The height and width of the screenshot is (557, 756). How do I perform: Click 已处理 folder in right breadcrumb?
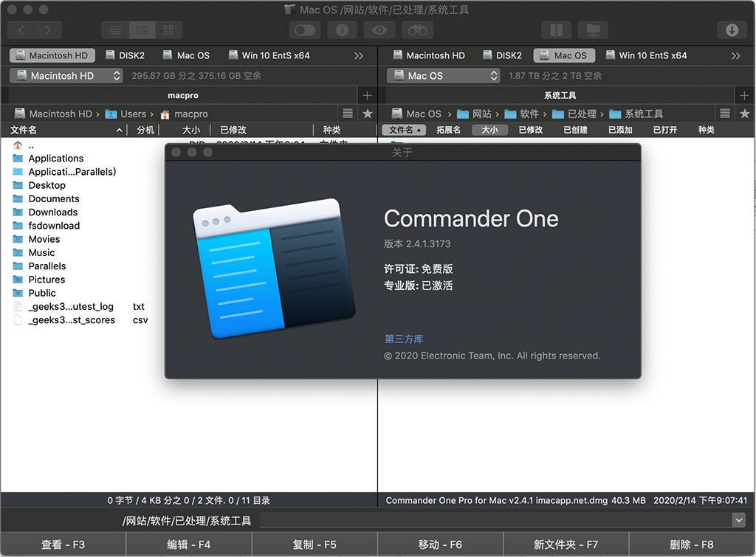tap(574, 114)
